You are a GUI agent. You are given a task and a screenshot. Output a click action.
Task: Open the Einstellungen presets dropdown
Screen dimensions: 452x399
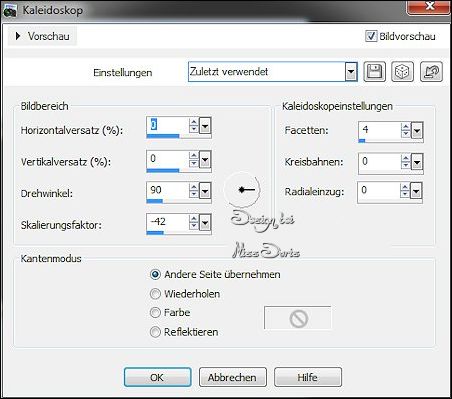[350, 72]
